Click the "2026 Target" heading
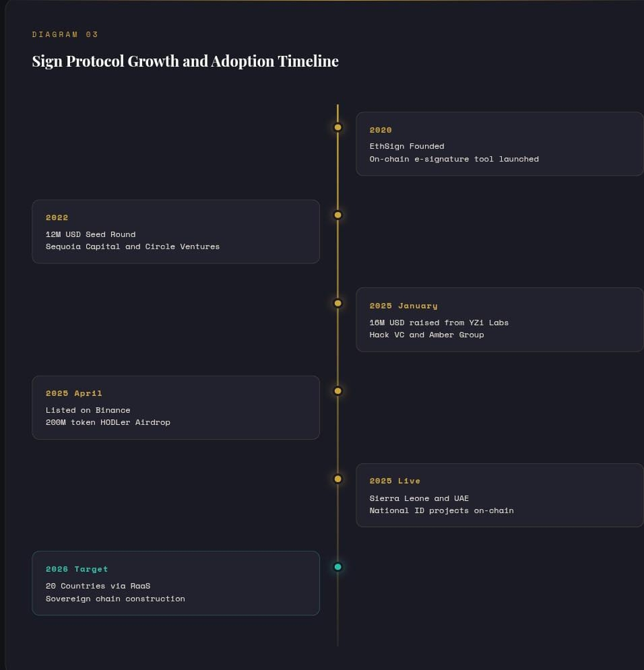Viewport: 644px width, 670px height. (77, 569)
